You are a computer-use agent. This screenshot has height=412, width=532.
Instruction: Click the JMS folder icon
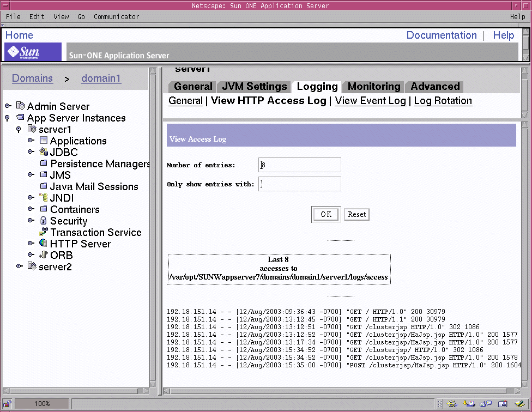click(44, 174)
